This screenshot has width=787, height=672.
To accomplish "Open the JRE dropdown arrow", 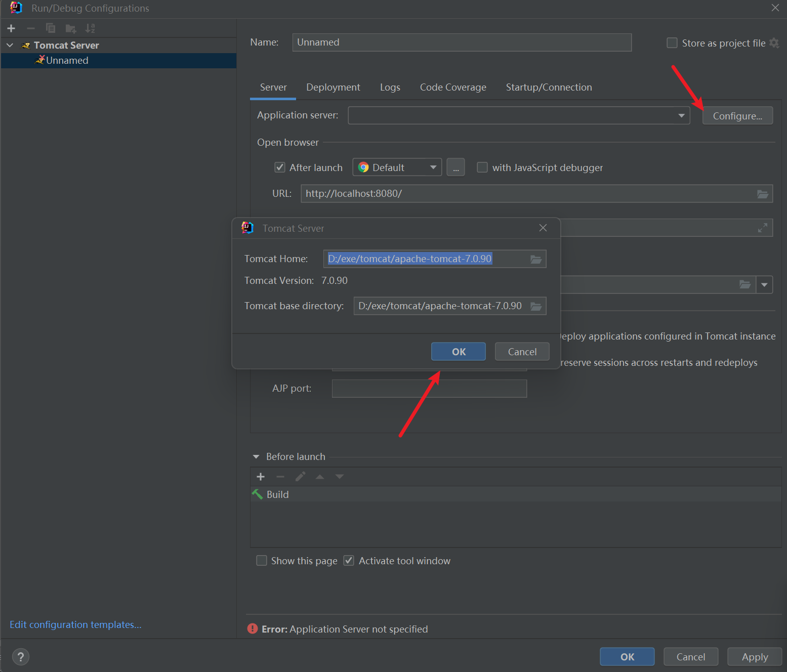I will [x=764, y=284].
